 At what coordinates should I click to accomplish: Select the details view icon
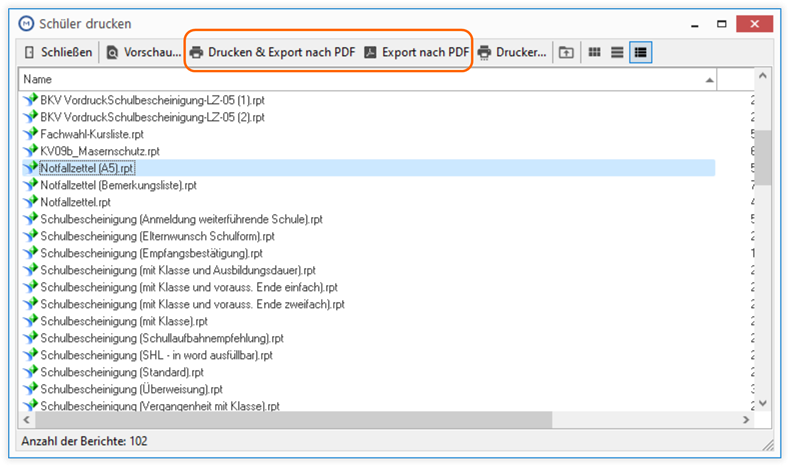click(641, 52)
